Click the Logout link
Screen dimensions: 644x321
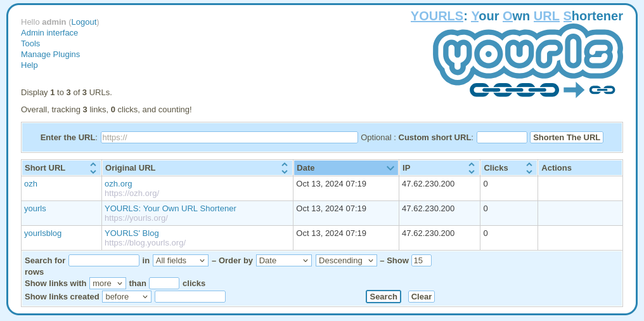pos(84,22)
